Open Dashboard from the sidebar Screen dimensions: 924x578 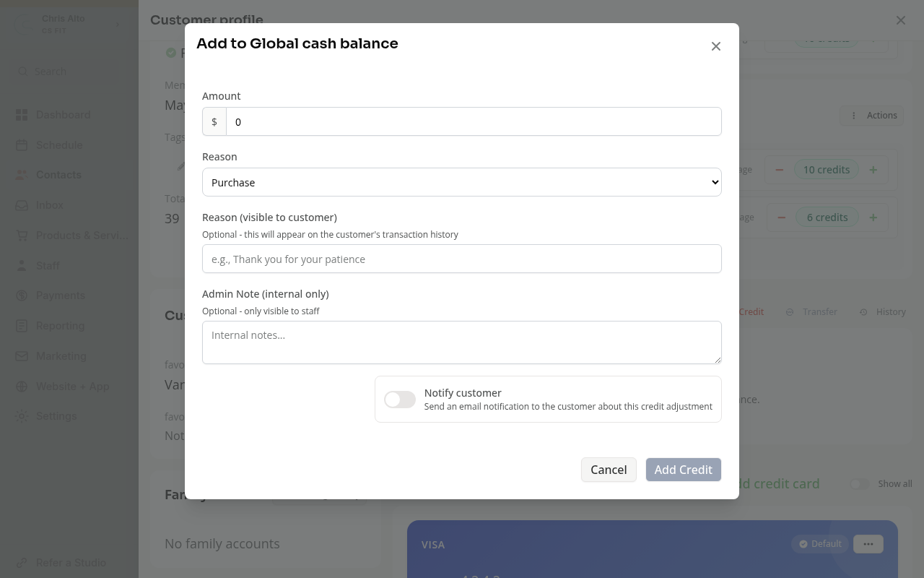click(64, 115)
